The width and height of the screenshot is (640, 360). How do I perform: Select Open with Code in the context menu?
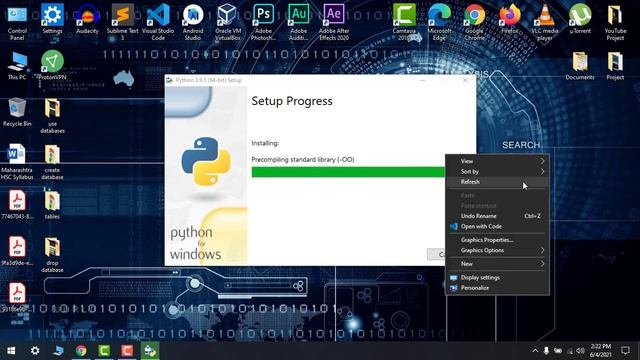coord(497,227)
